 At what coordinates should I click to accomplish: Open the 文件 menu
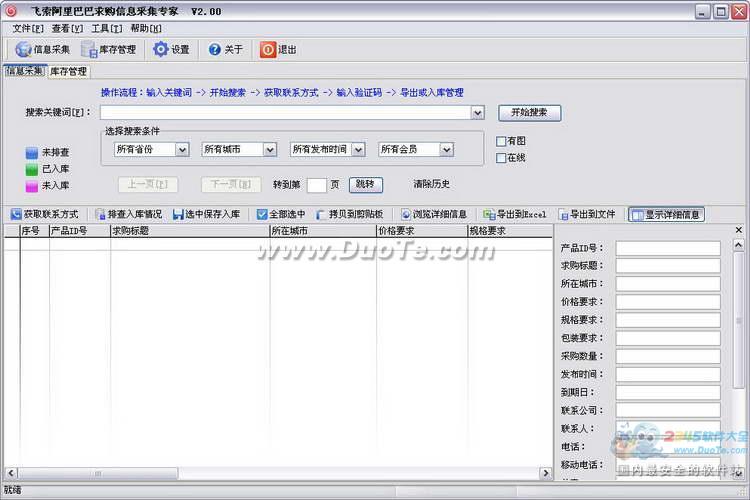click(x=28, y=29)
